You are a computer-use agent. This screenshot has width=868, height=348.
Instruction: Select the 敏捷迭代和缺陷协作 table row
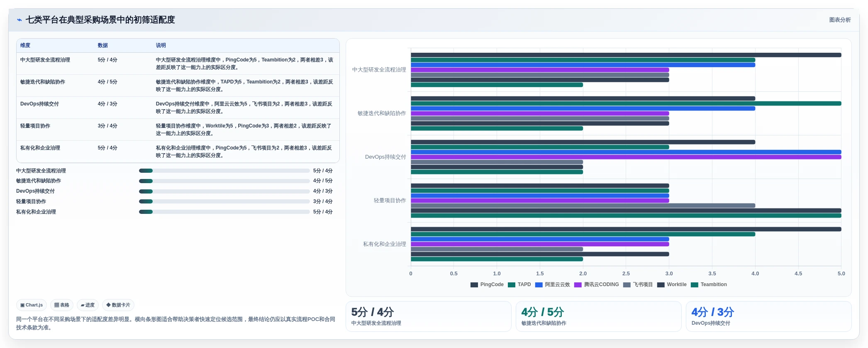pos(178,86)
